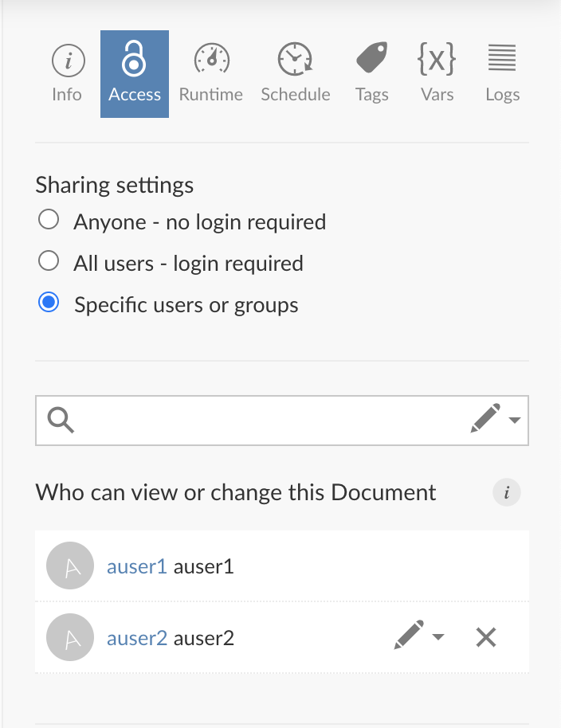Go to the Tags tab
The image size is (561, 728).
coord(371,74)
